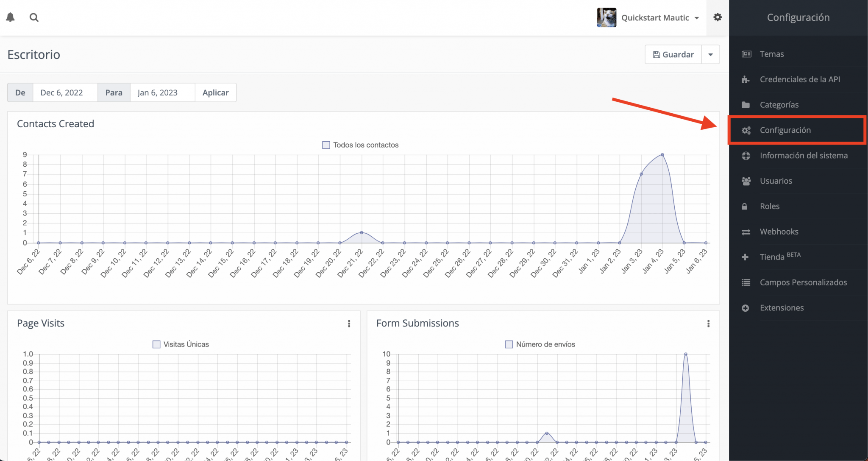This screenshot has width=868, height=461.
Task: Click the Guardar button
Action: (x=673, y=55)
